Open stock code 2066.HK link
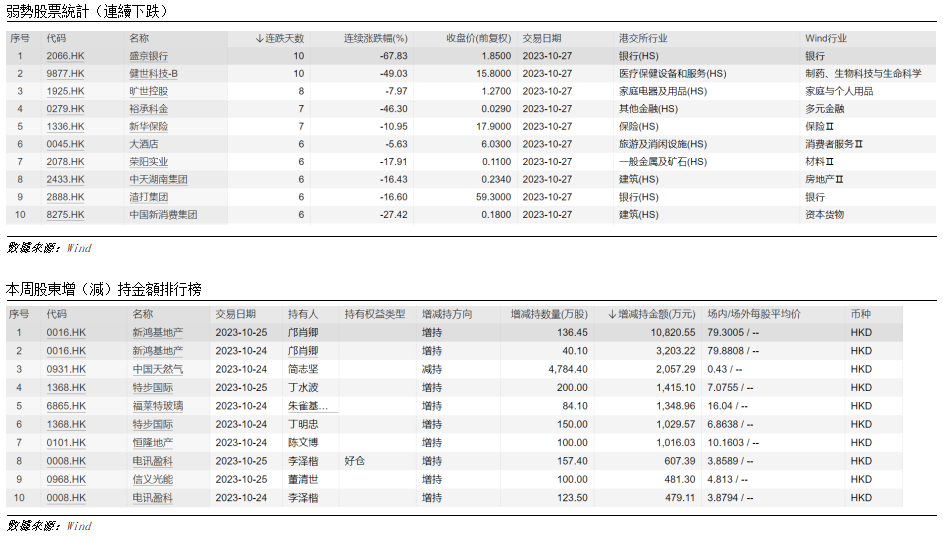 pos(66,56)
